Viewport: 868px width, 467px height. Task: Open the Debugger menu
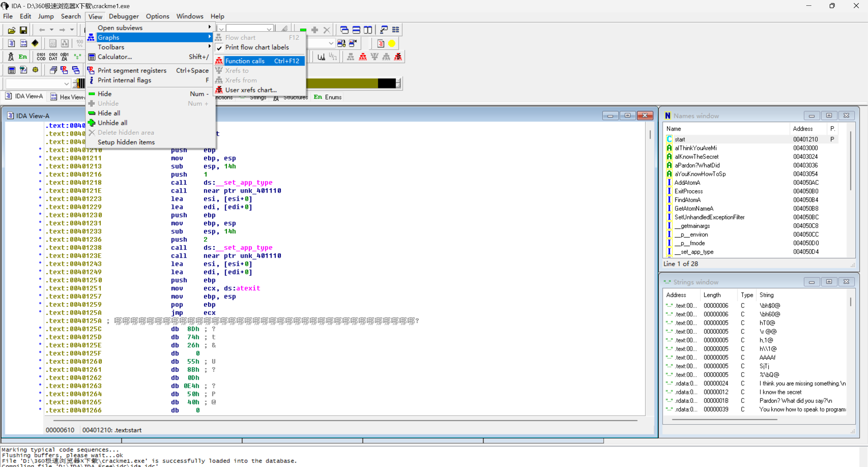tap(123, 16)
